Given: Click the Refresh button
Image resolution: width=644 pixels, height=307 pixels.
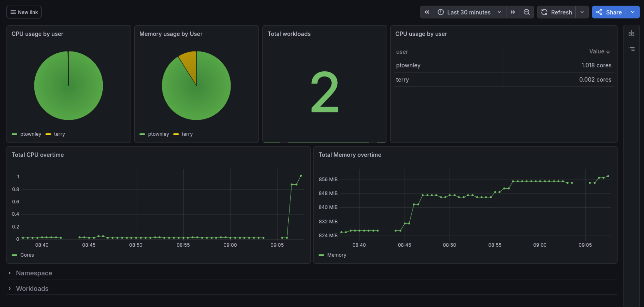Looking at the screenshot, I should point(557,12).
